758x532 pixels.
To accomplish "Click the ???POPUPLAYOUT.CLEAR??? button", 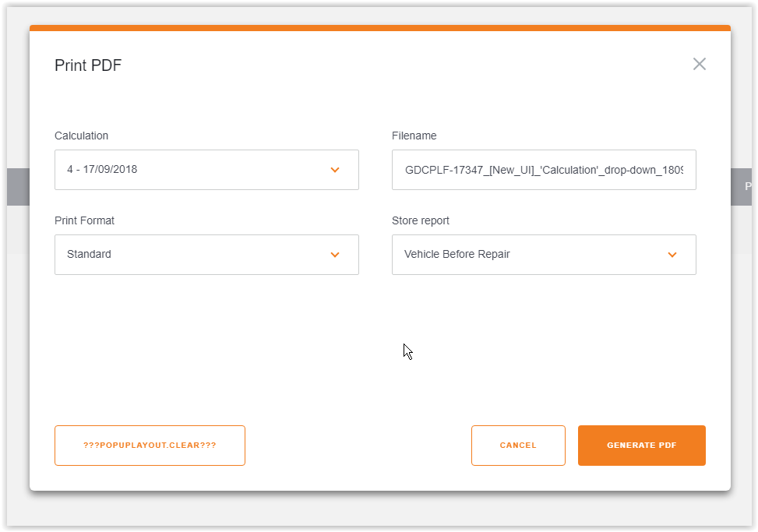I will (x=150, y=445).
